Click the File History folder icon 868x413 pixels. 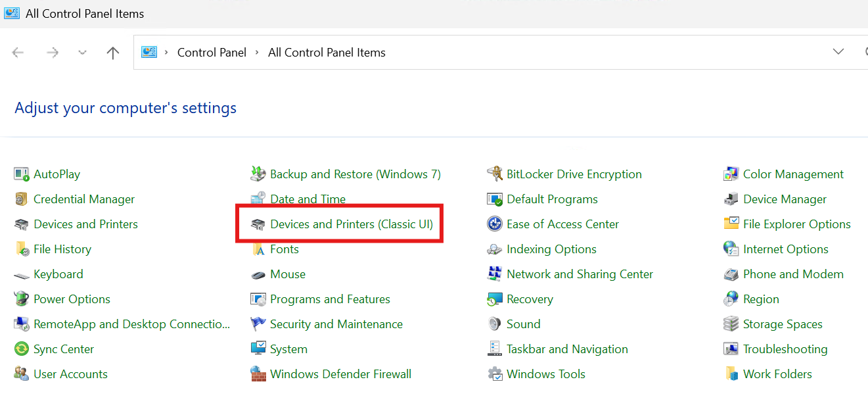pos(22,249)
